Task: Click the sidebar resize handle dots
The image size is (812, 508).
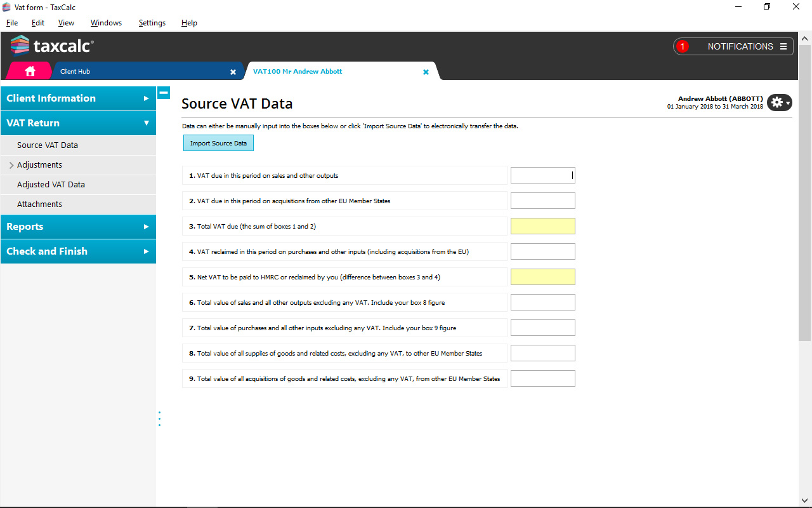Action: pyautogui.click(x=159, y=418)
